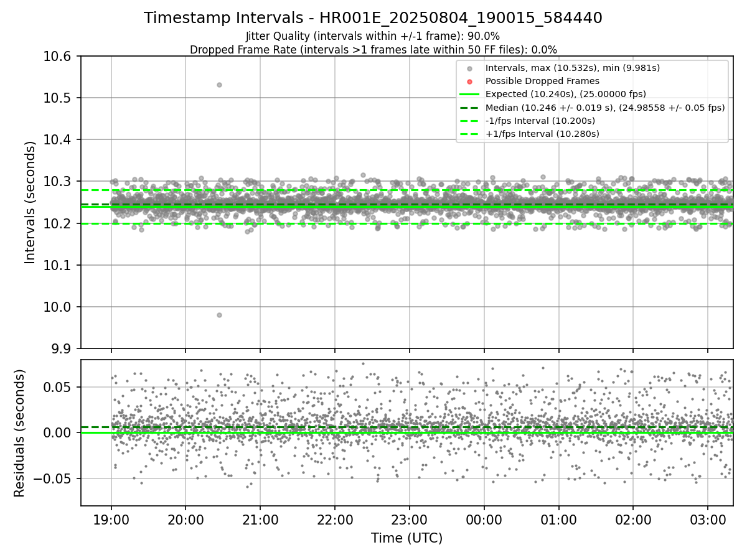Click the 02:00 x-axis tick label
The image size is (747, 560).
pos(633,519)
